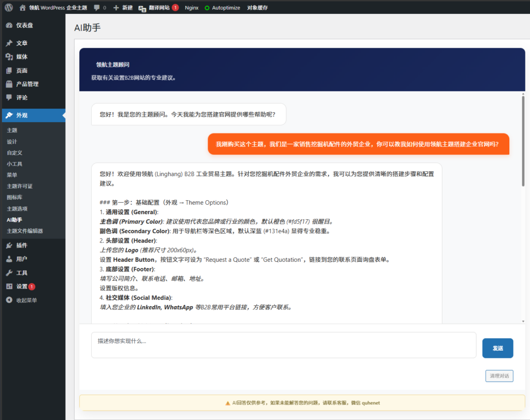This screenshot has height=420, width=530.
Task: Open 小工具 under 外观
Action: click(14, 163)
